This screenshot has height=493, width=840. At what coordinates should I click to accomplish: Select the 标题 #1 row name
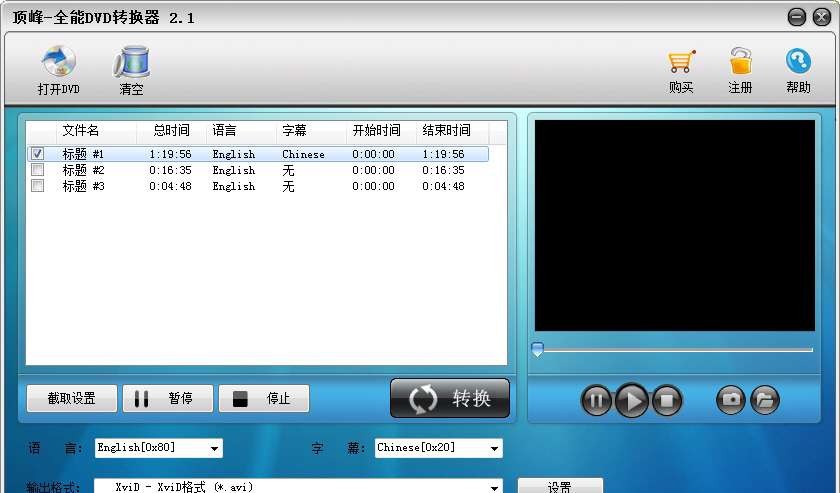(x=83, y=154)
